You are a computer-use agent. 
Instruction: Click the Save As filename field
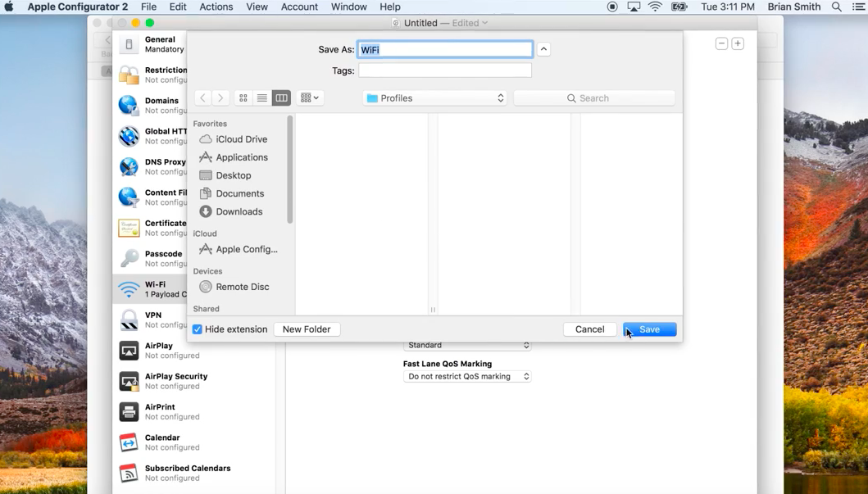(x=445, y=49)
